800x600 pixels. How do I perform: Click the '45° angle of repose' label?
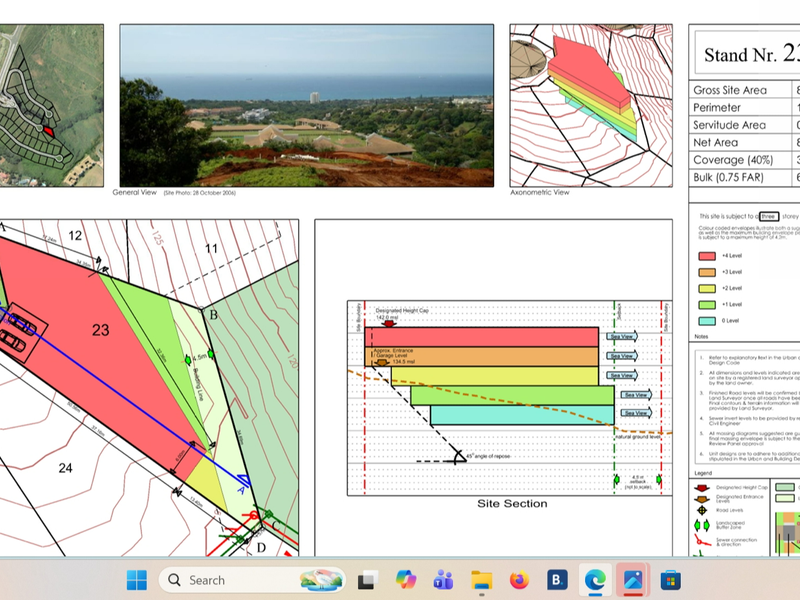click(x=488, y=456)
